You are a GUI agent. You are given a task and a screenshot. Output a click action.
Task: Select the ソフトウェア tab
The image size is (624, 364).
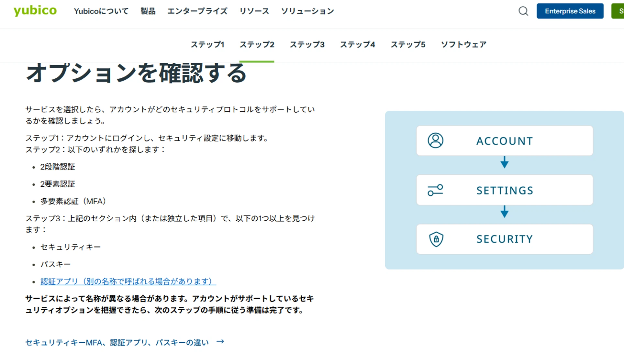(x=463, y=45)
